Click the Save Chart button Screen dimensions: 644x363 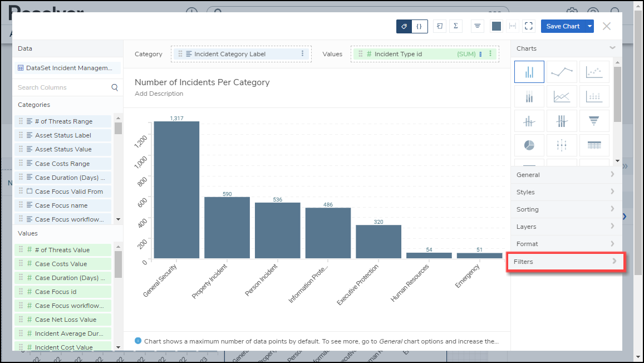pos(562,26)
